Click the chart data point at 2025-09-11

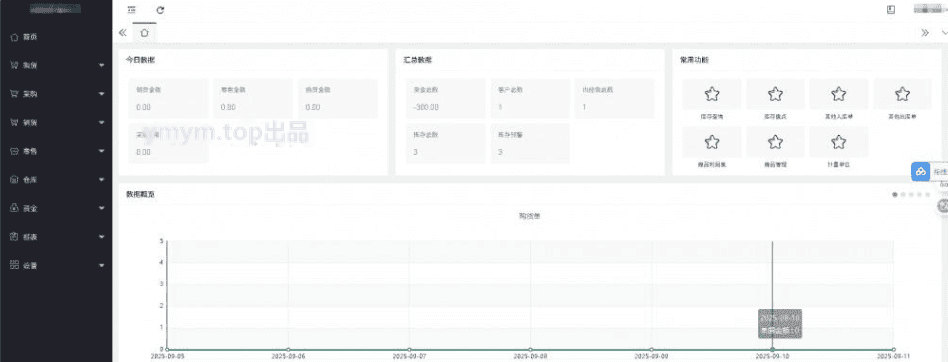point(894,349)
